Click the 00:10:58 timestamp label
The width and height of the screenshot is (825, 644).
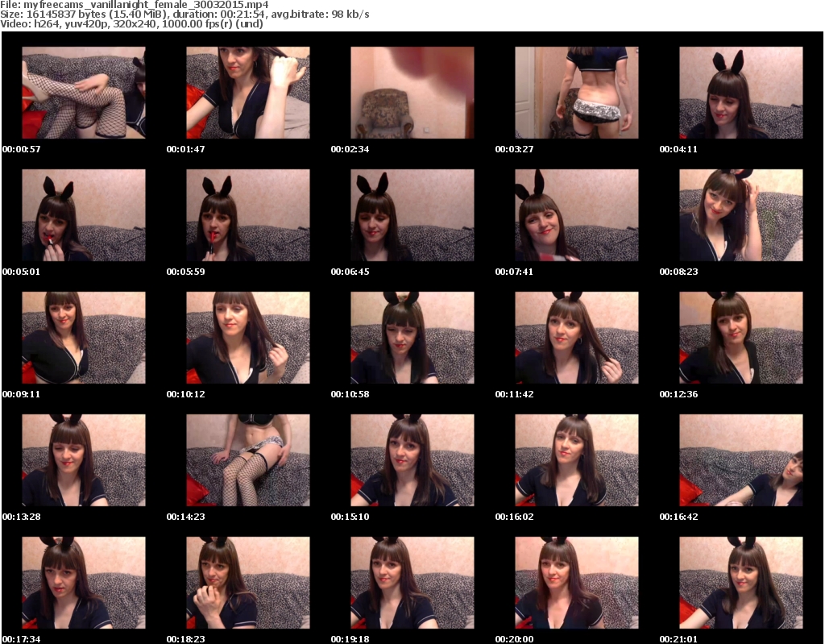coord(350,394)
